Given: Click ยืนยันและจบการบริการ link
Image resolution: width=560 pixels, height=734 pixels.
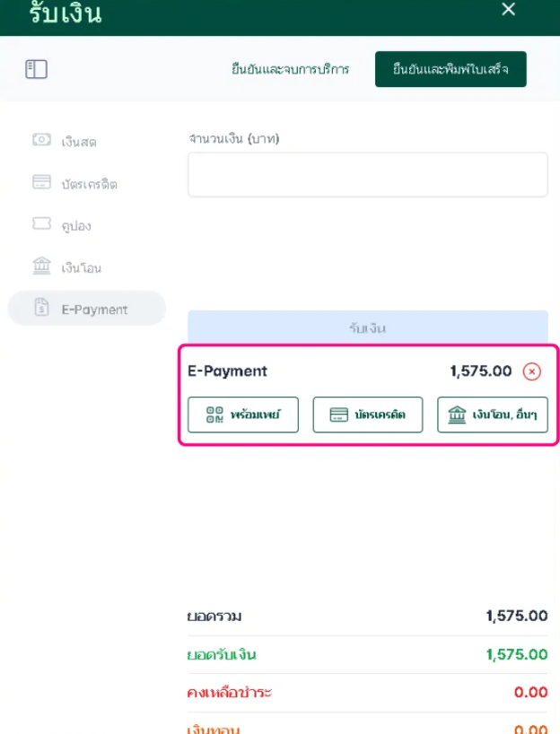Looking at the screenshot, I should coord(290,69).
